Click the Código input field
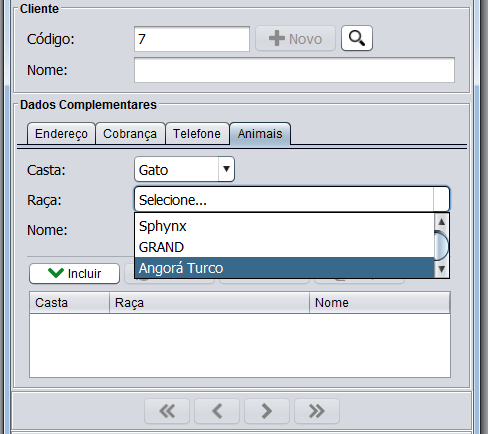488x434 pixels. tap(192, 39)
